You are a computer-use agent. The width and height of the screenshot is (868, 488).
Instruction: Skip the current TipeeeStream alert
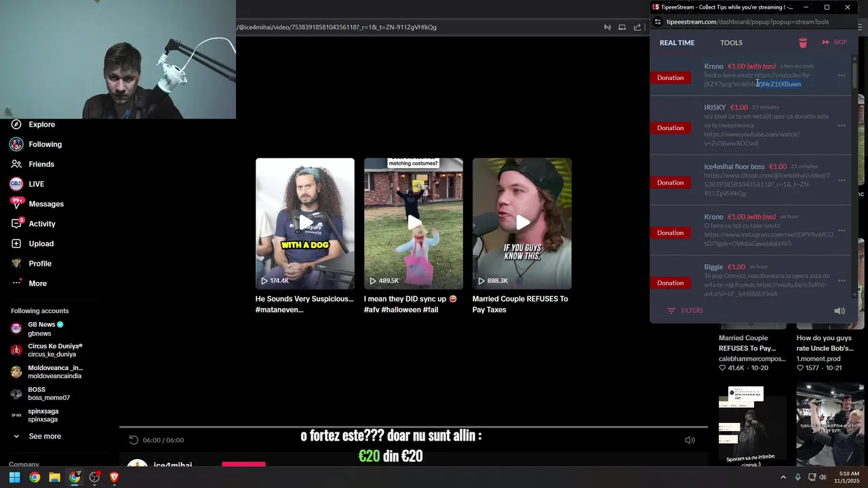click(x=834, y=42)
